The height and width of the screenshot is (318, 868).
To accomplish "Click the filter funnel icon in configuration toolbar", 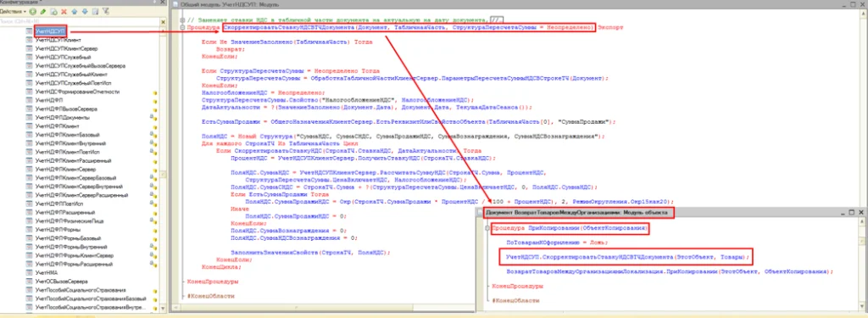I will (x=106, y=11).
